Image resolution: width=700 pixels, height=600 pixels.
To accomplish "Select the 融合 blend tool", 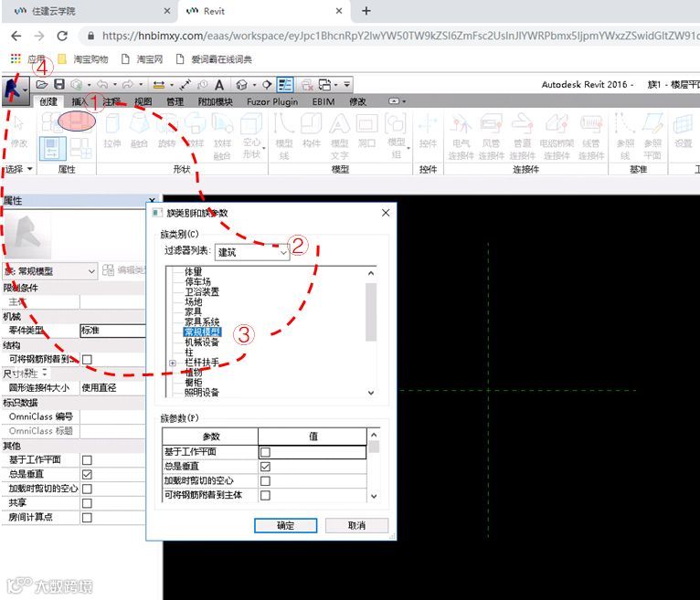I will 139,131.
